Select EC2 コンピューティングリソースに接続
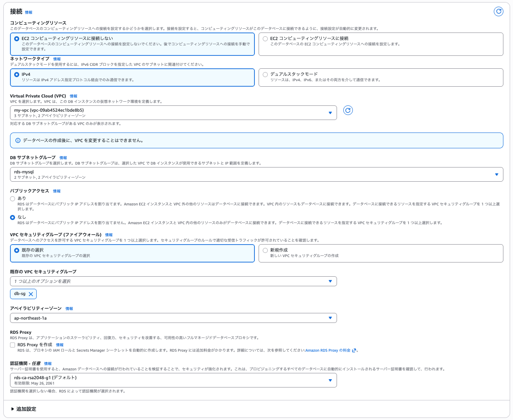The image size is (513, 420). tap(265, 39)
